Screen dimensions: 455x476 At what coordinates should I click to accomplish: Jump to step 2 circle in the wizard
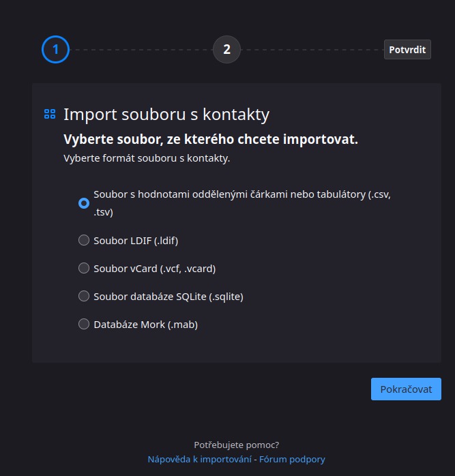226,50
